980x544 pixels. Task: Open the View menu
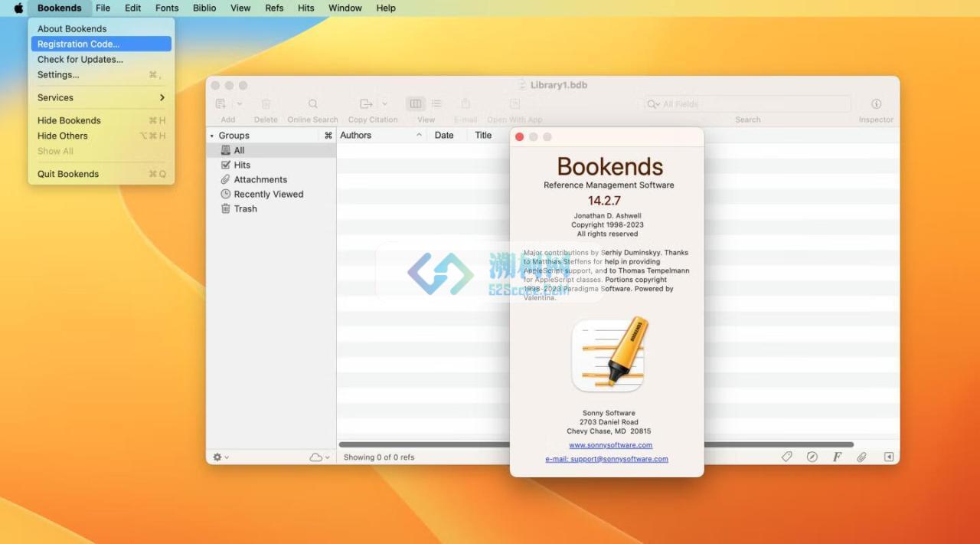240,8
